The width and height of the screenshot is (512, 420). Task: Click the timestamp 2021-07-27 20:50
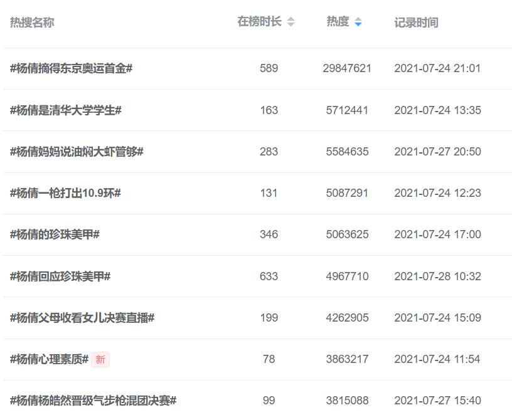point(437,152)
